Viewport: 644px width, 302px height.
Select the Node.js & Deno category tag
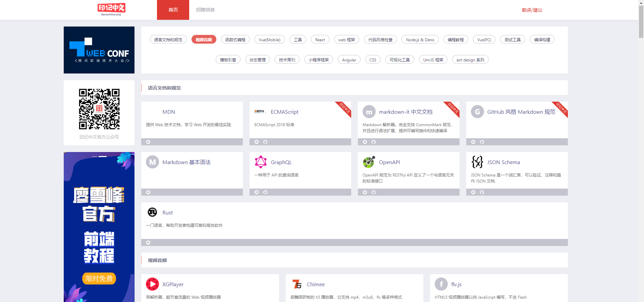click(420, 40)
